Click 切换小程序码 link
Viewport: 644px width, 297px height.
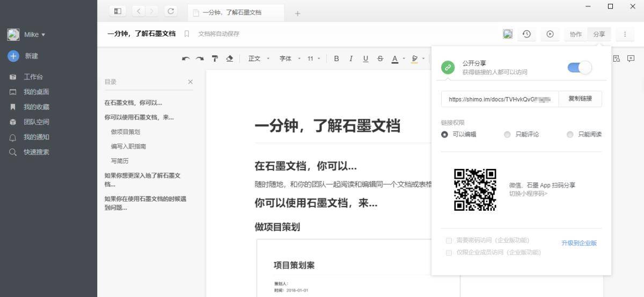tap(528, 193)
